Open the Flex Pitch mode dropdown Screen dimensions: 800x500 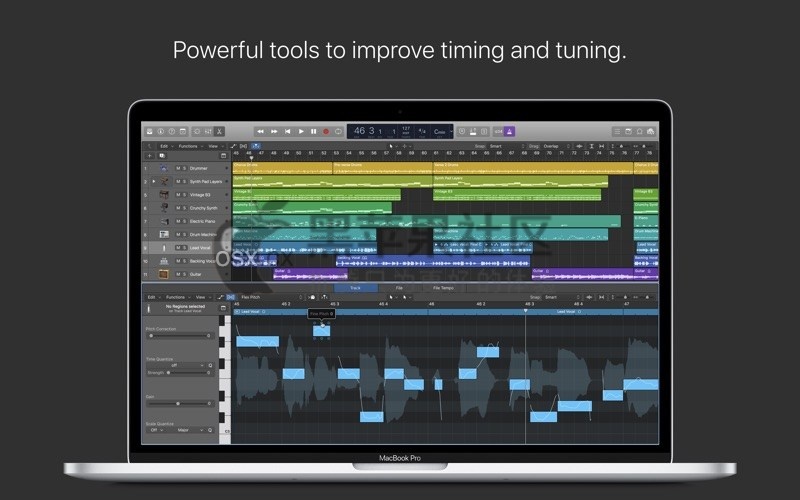(x=271, y=297)
